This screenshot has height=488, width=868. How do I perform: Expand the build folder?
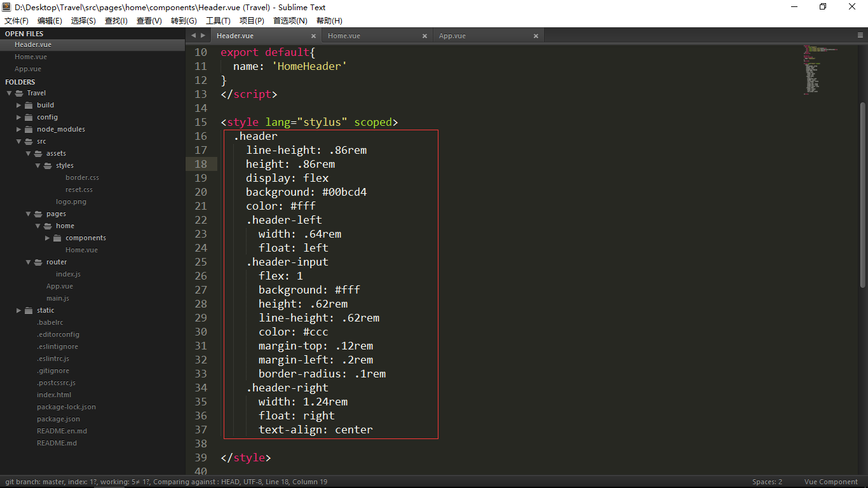[x=19, y=105]
